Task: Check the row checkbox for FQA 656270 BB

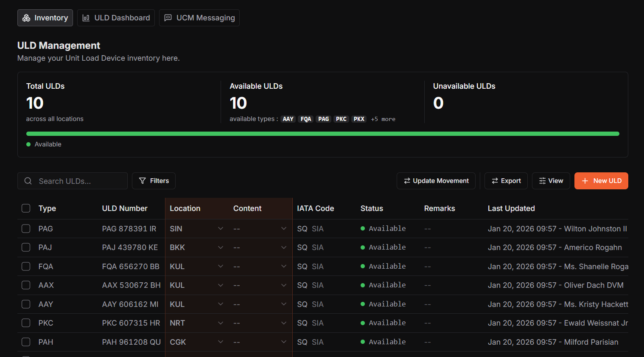Action: [26, 266]
